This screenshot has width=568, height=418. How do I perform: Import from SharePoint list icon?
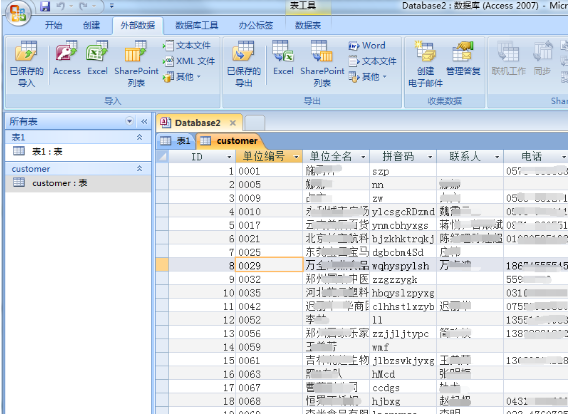136,64
